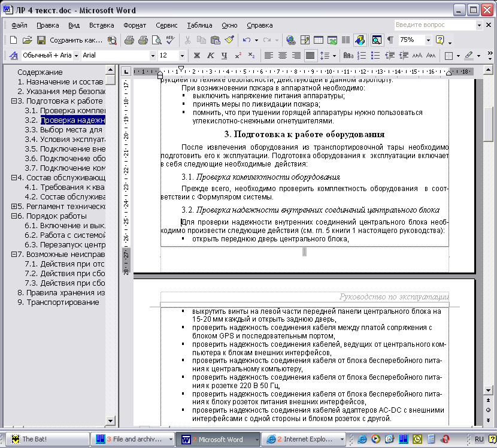Viewport: 497px width, 448px height.
Task: Insert a hyperlink using the globe icon
Action: click(290, 40)
